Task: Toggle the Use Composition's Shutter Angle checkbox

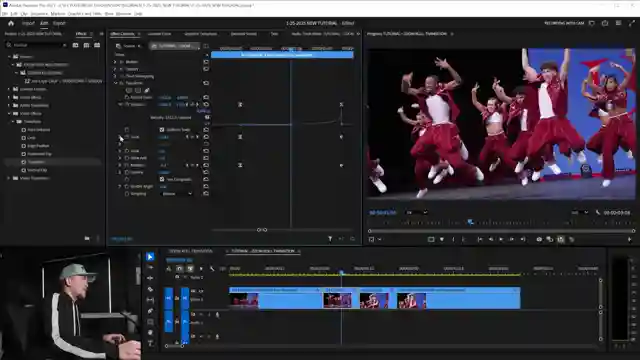Action: (162, 179)
